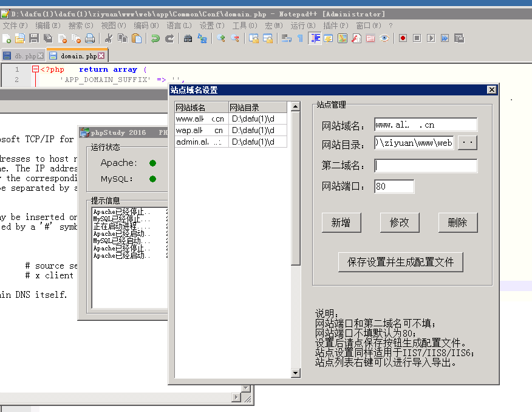Stop macro recording toolbar icon
The width and height of the screenshot is (532, 412).
pos(417,39)
